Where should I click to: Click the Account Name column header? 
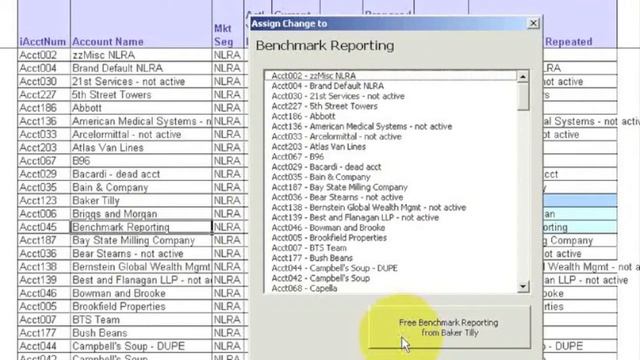coord(108,42)
